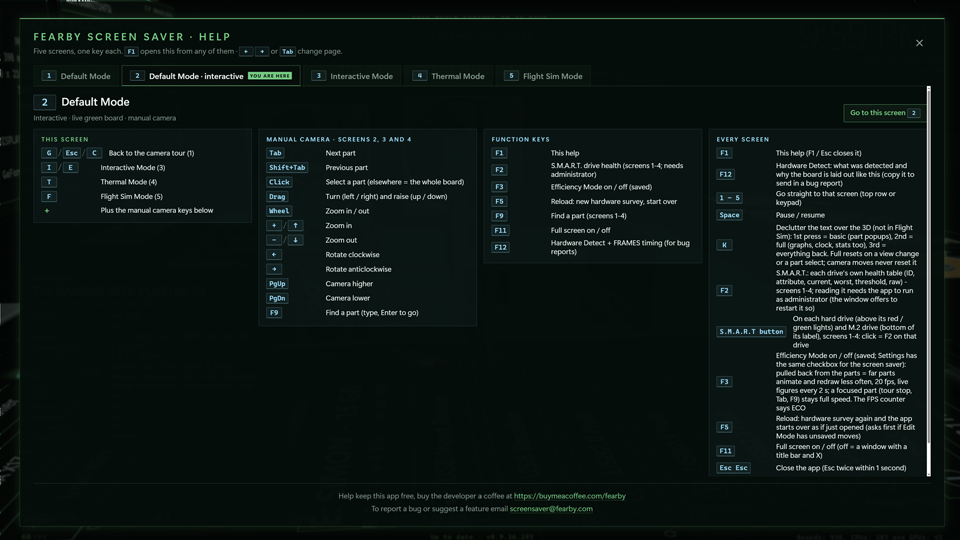Click the Esc Esc key cap
The height and width of the screenshot is (540, 960).
click(x=733, y=468)
